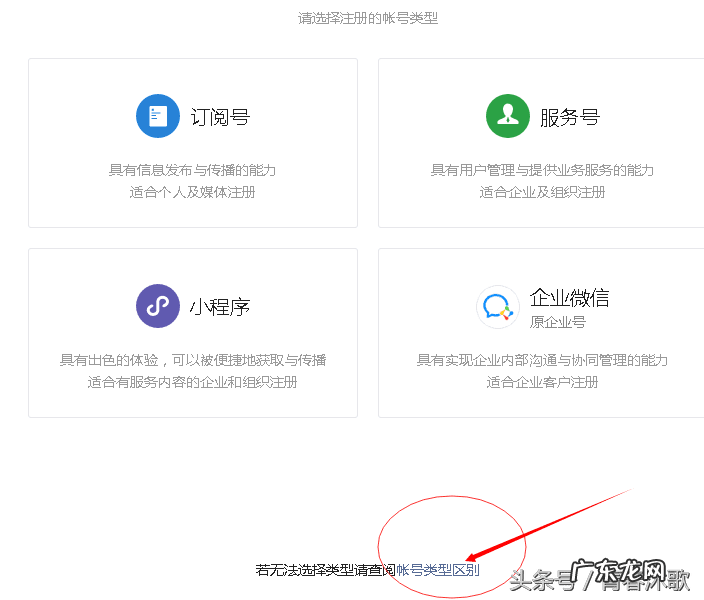
Task: Click the 适合个人及媒体注册 text
Action: pyautogui.click(x=192, y=192)
